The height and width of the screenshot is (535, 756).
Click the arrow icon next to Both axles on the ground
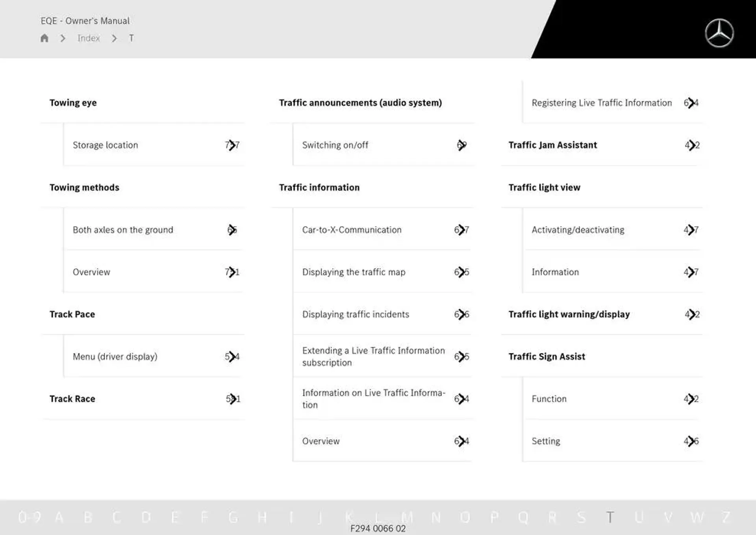233,230
